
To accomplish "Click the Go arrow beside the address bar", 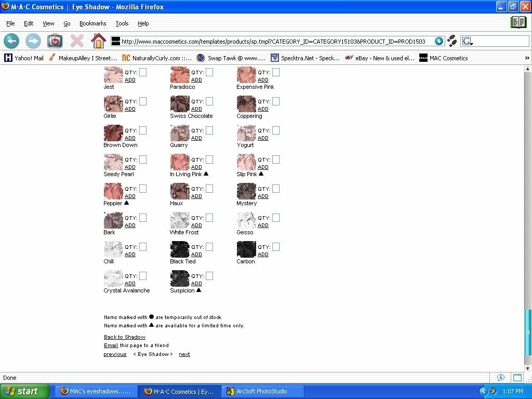I will tap(438, 41).
